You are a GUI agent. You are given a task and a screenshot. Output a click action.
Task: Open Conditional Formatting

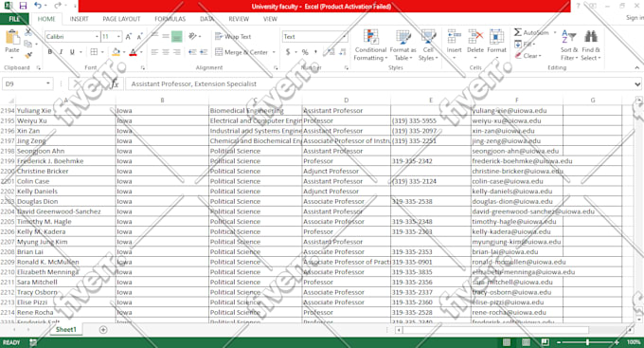[370, 46]
